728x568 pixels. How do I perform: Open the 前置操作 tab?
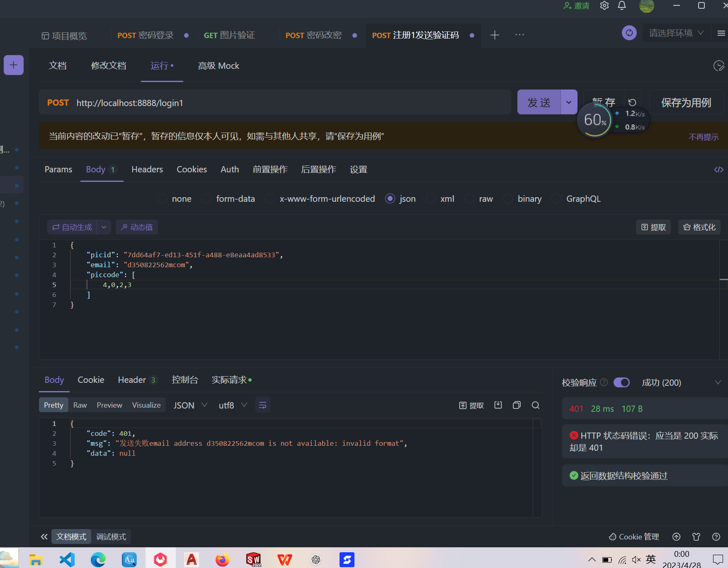coord(270,169)
